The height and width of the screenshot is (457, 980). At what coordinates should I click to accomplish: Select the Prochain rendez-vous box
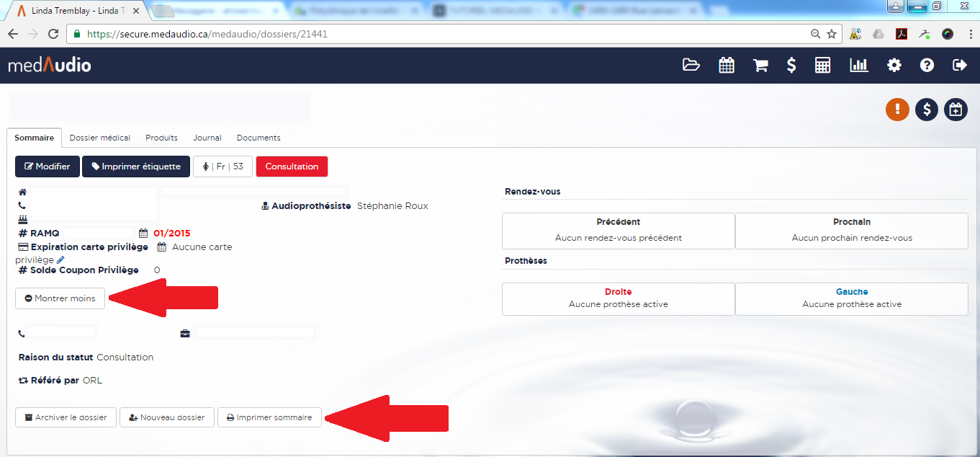851,231
